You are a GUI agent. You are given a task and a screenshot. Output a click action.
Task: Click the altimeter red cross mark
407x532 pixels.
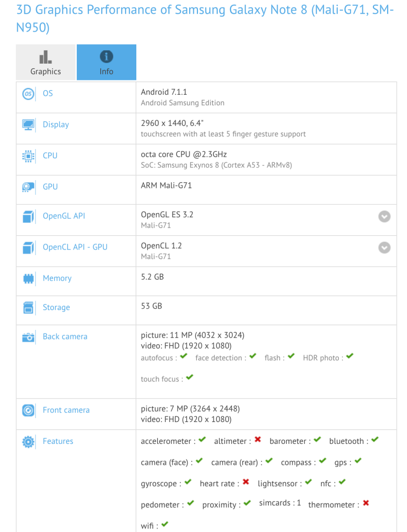point(258,440)
